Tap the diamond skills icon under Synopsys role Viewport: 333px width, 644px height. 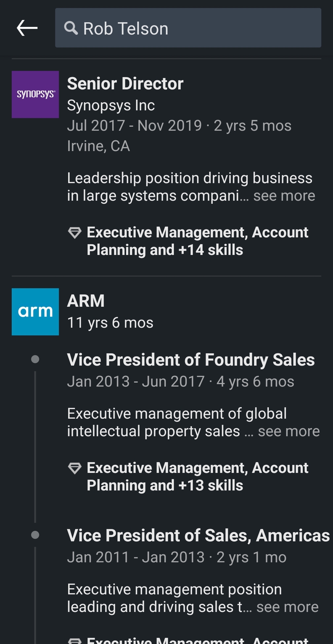pos(75,233)
